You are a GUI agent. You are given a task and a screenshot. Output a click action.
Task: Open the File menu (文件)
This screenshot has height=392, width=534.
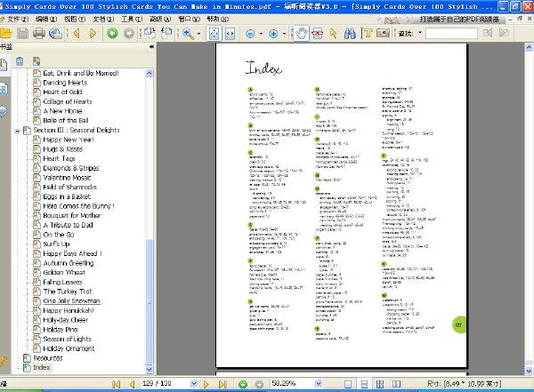coord(16,19)
